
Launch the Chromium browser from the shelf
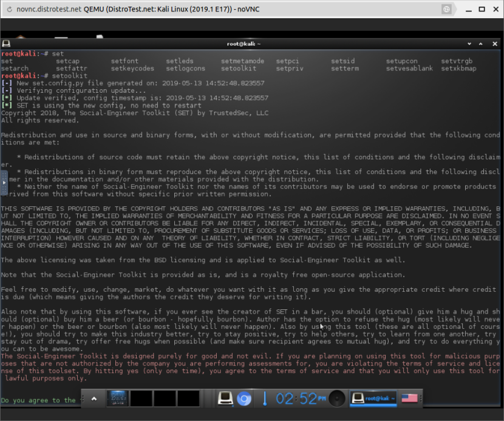244,399
